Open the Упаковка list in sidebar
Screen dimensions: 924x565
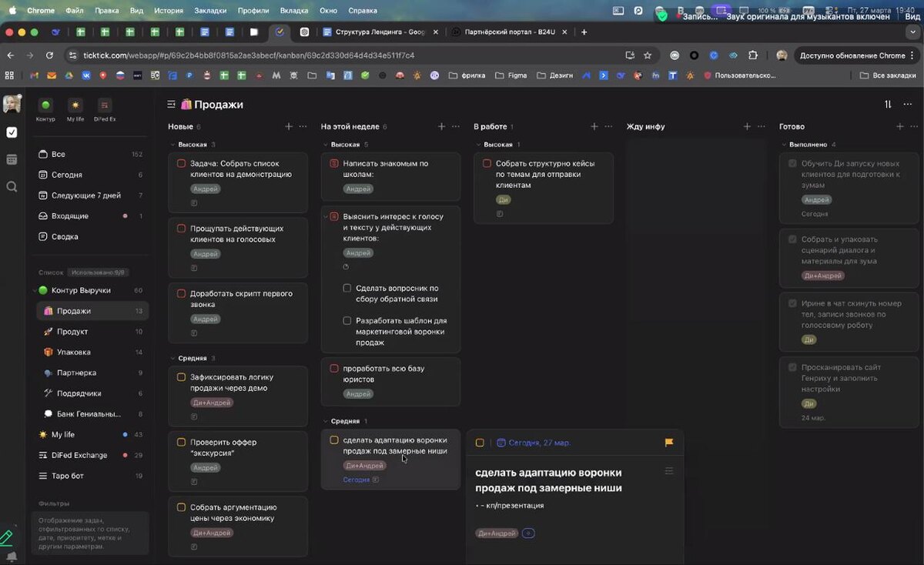pos(91,352)
